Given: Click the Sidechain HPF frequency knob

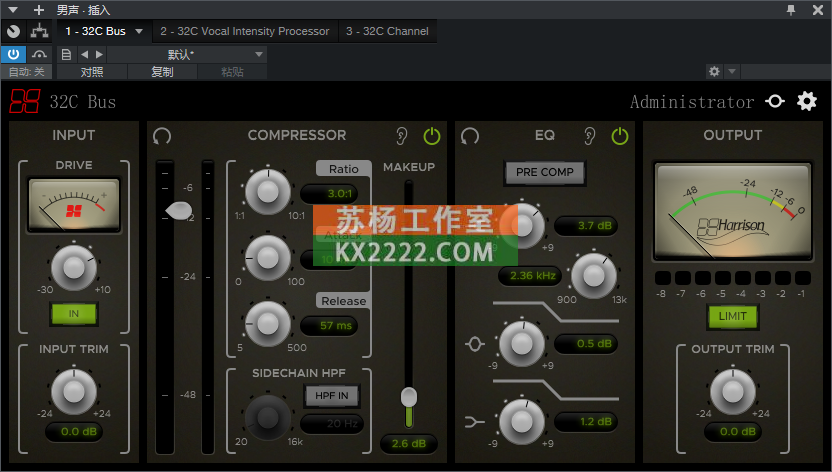Looking at the screenshot, I should [x=268, y=418].
